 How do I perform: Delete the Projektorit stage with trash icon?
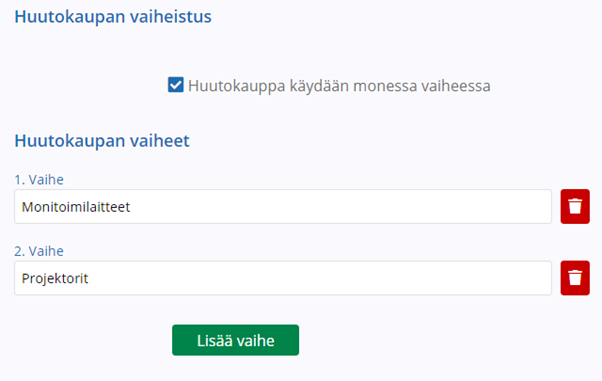click(x=575, y=278)
